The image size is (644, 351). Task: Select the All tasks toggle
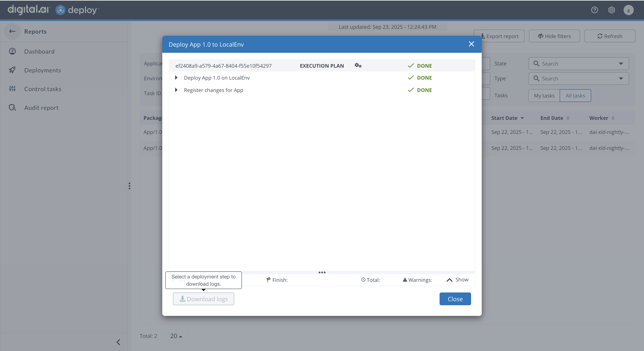coord(575,96)
